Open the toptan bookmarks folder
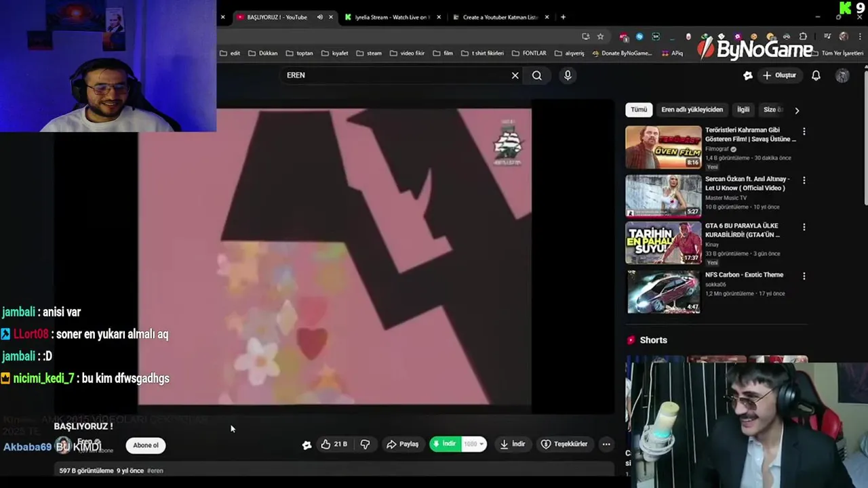The height and width of the screenshot is (488, 868). pyautogui.click(x=300, y=53)
